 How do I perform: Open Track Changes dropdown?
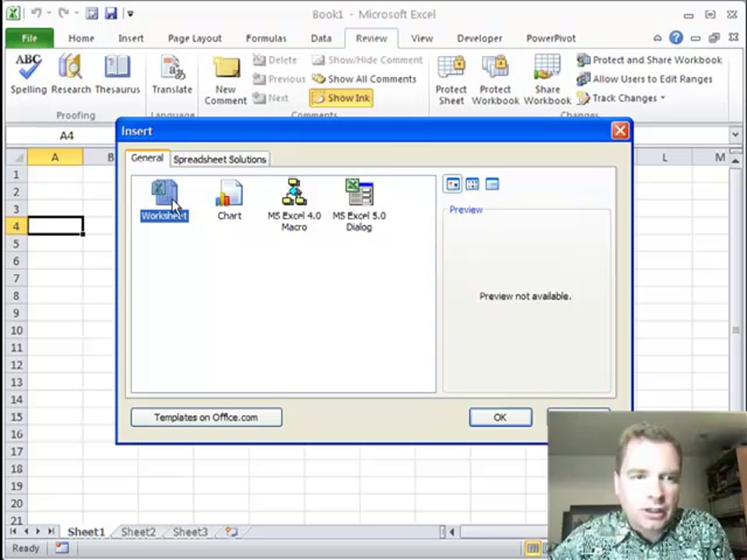(x=621, y=98)
